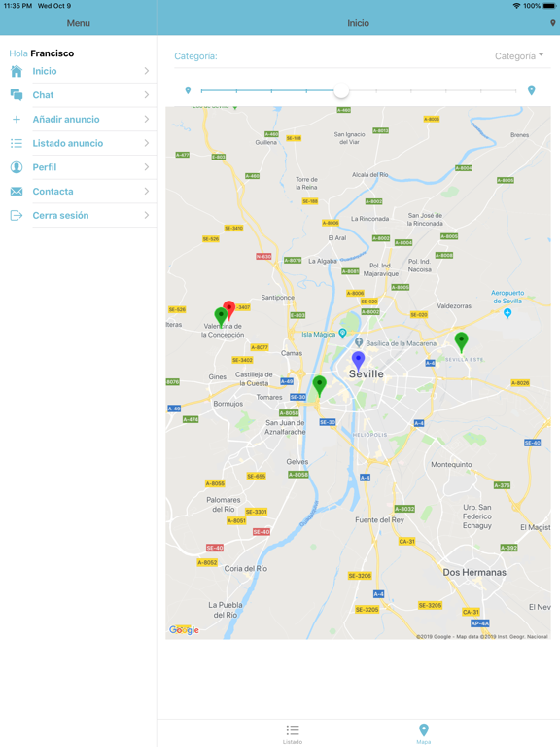Select the green marker at Sevilla Este
560x747 pixels.
point(461,342)
